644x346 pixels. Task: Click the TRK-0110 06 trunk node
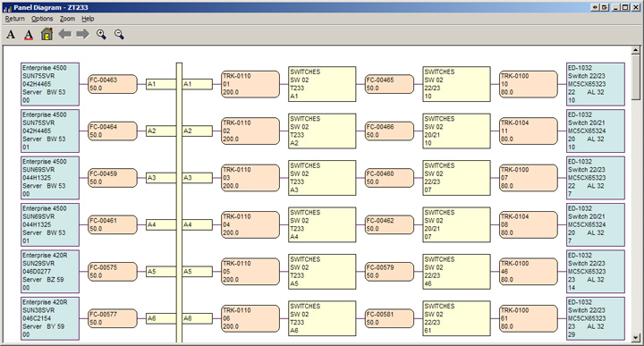(250, 318)
